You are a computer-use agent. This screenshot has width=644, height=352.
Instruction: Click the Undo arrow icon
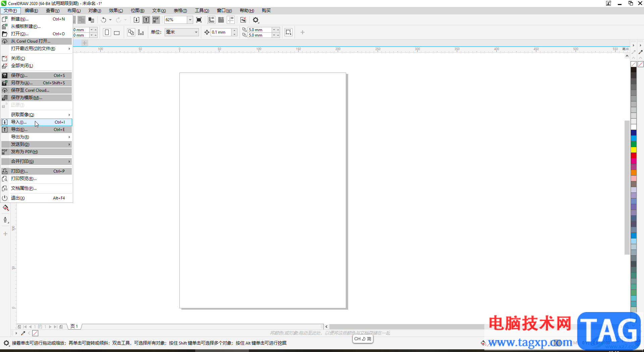[104, 20]
